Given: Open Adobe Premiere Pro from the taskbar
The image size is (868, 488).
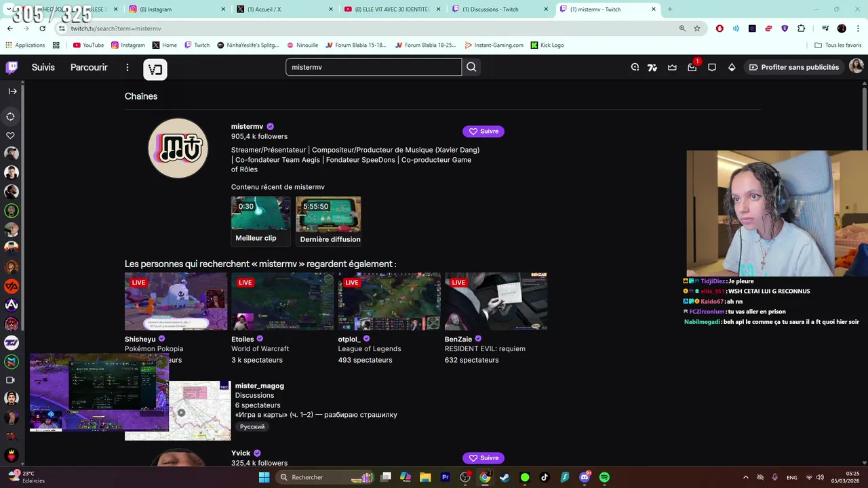Looking at the screenshot, I should (x=446, y=477).
